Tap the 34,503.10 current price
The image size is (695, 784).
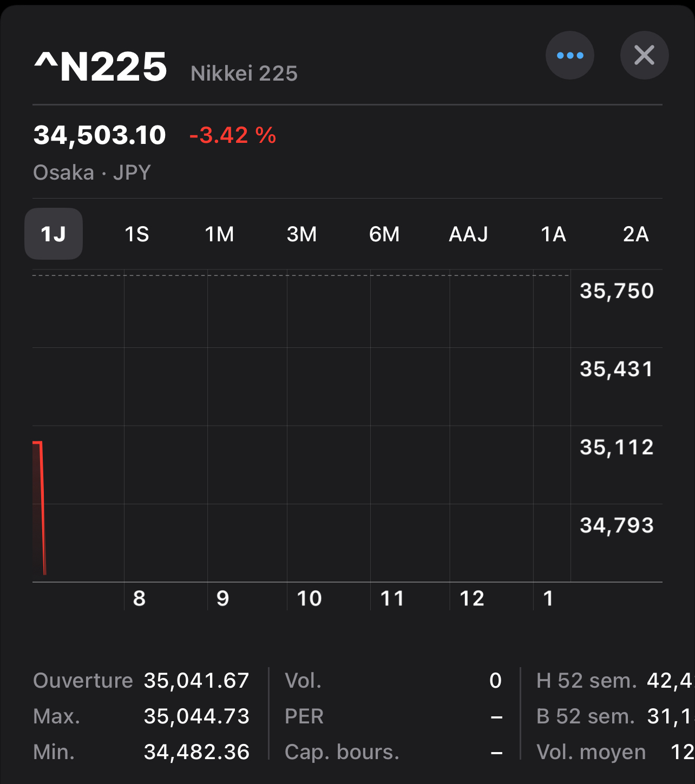pos(100,135)
